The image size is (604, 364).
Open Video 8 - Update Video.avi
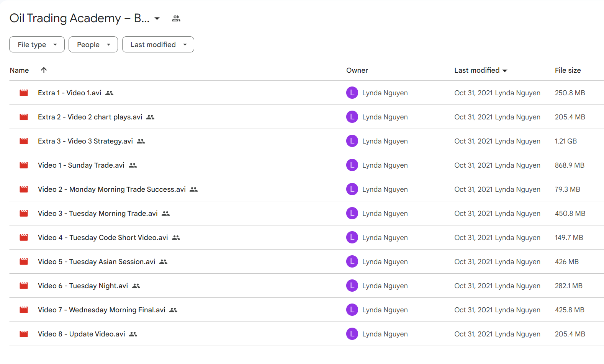tap(82, 334)
